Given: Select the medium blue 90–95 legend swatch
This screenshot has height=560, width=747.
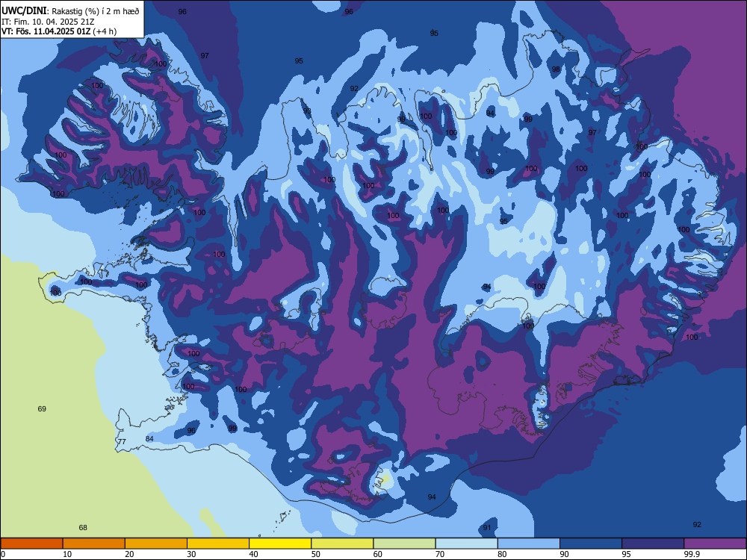Looking at the screenshot, I should pos(591,544).
